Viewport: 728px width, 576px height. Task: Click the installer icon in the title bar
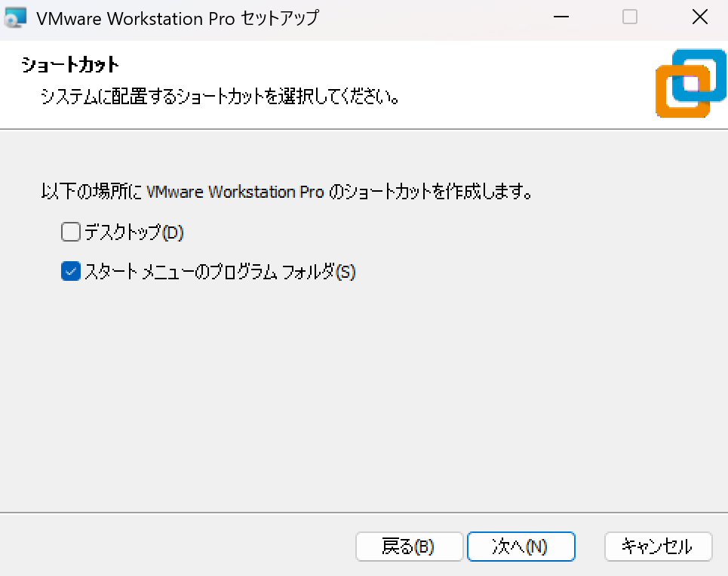15,17
